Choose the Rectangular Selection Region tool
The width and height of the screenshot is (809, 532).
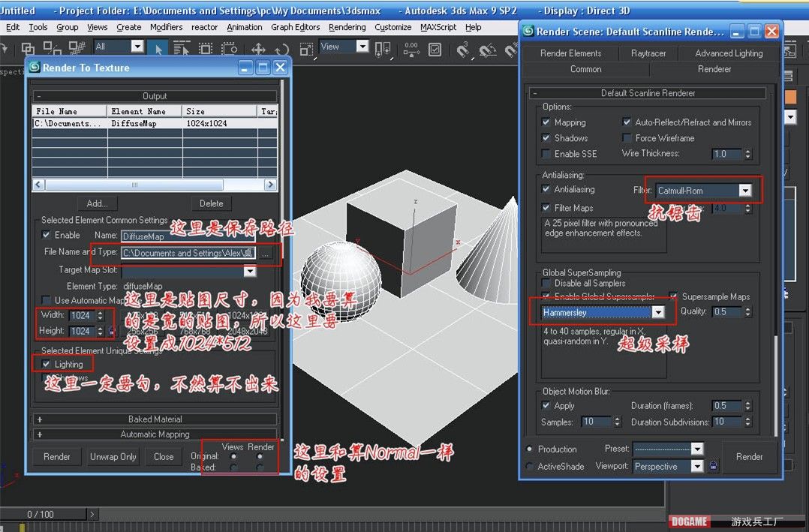(x=206, y=49)
